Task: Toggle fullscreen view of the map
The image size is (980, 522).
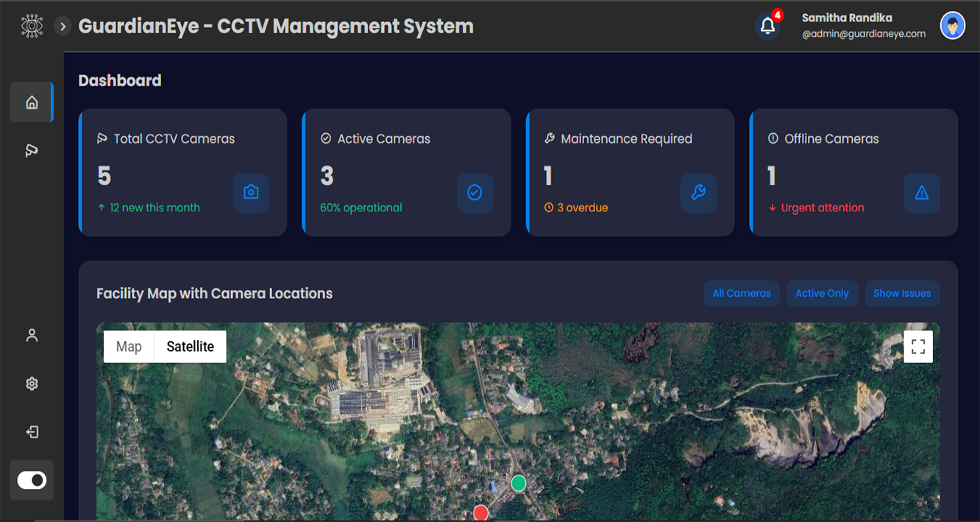Action: click(917, 347)
